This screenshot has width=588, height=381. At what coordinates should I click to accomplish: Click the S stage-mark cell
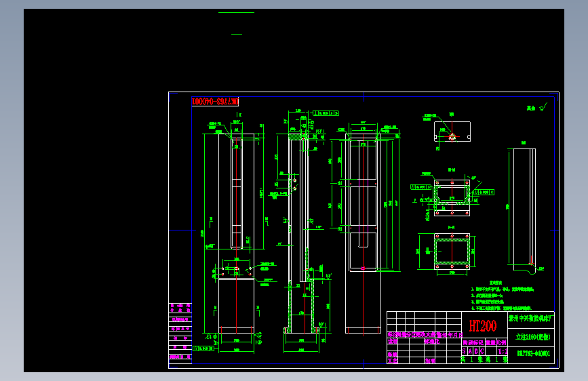(x=465, y=351)
